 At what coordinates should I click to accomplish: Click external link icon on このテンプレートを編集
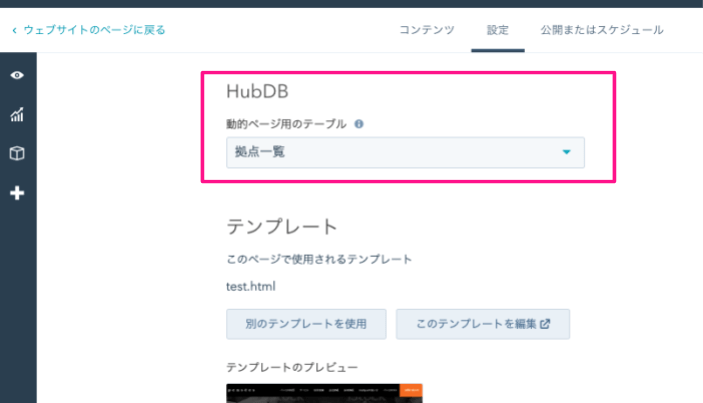(x=545, y=324)
